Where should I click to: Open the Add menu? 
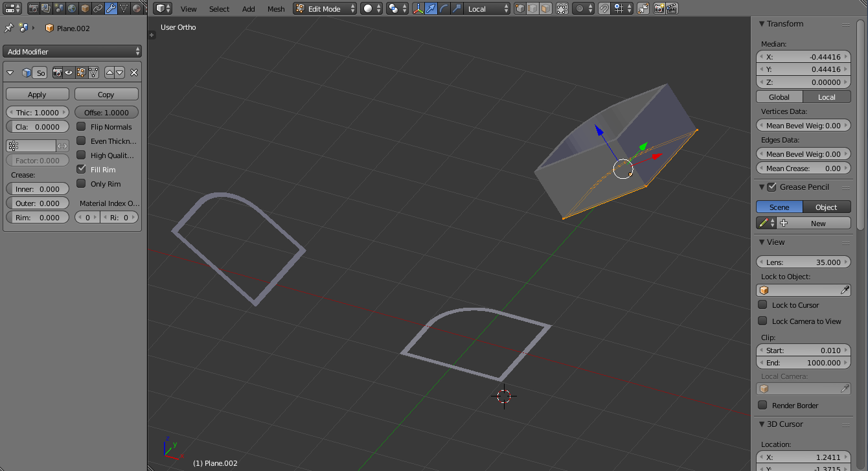pyautogui.click(x=248, y=8)
